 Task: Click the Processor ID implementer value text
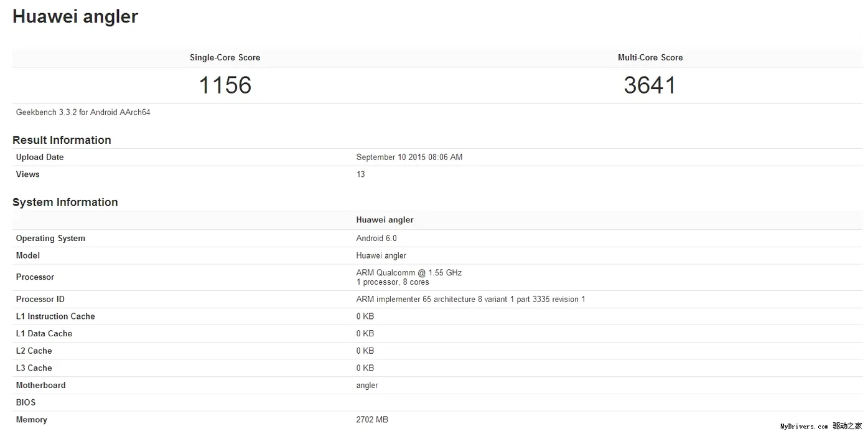click(470, 300)
